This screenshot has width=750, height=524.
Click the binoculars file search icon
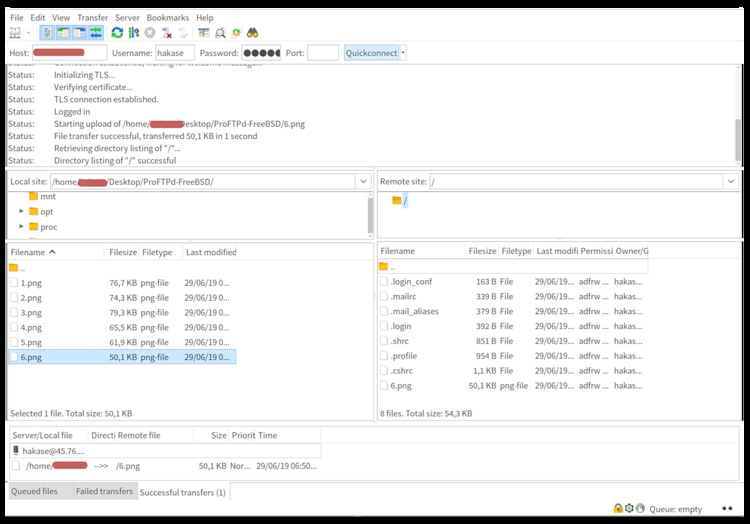tap(252, 33)
